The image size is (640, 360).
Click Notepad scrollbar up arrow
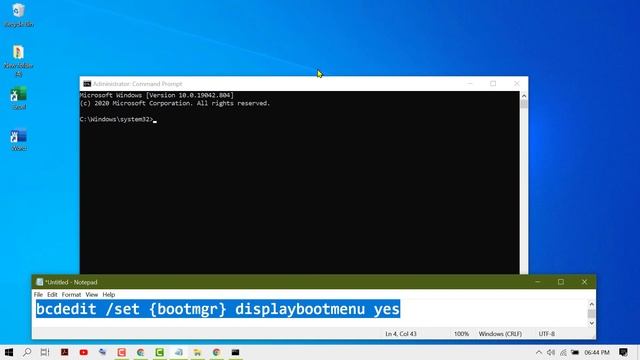pos(591,304)
